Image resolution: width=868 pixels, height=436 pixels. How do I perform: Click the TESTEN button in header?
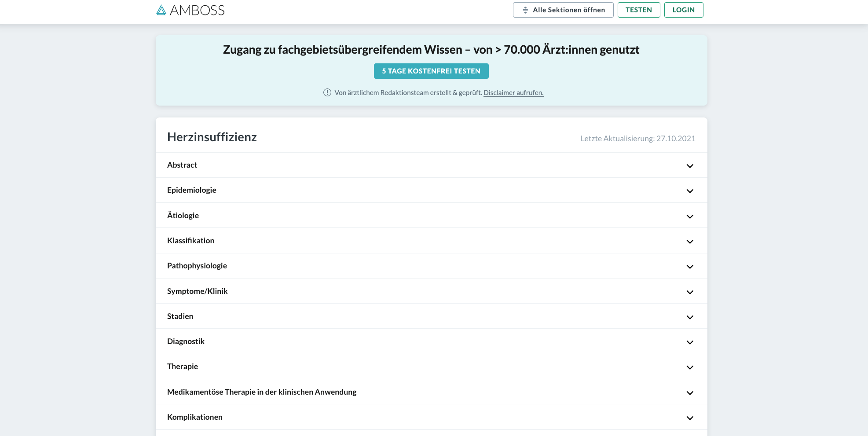pos(639,10)
